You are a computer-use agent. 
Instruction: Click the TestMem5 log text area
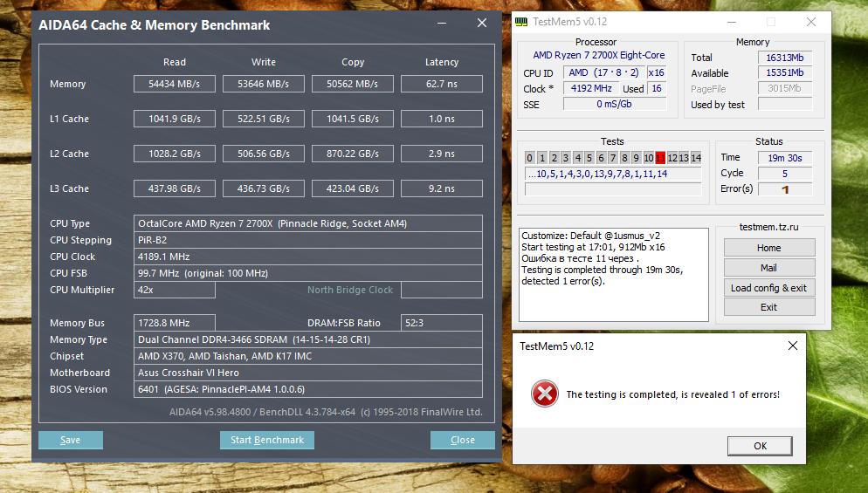(614, 275)
